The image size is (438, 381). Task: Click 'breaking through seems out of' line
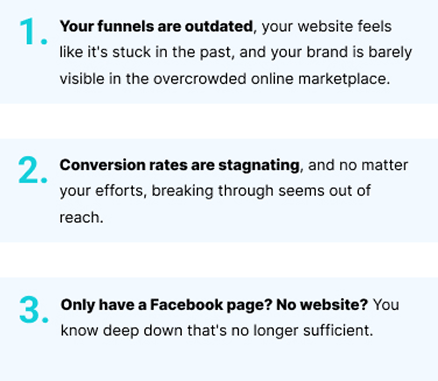pyautogui.click(x=261, y=191)
